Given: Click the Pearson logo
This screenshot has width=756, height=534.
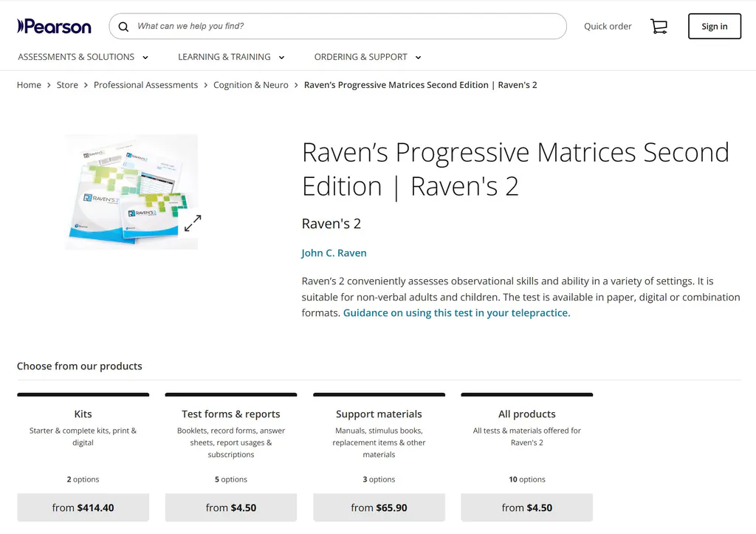Looking at the screenshot, I should (x=54, y=27).
